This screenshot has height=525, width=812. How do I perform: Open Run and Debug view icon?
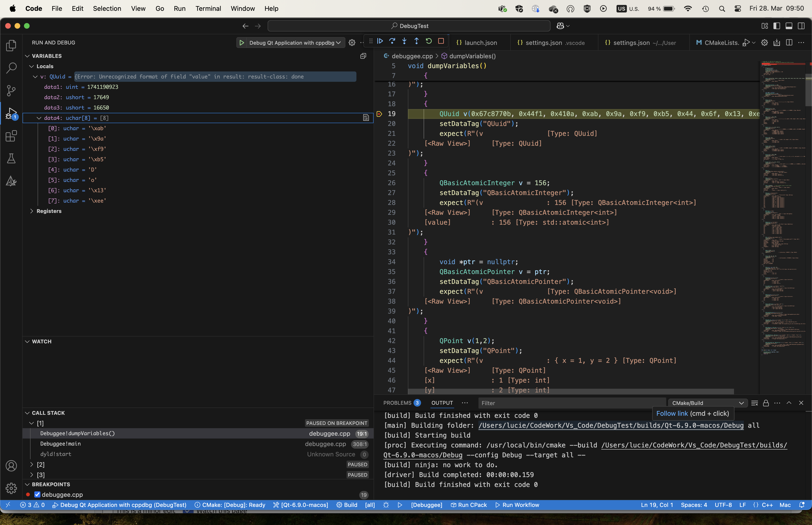coord(11,113)
